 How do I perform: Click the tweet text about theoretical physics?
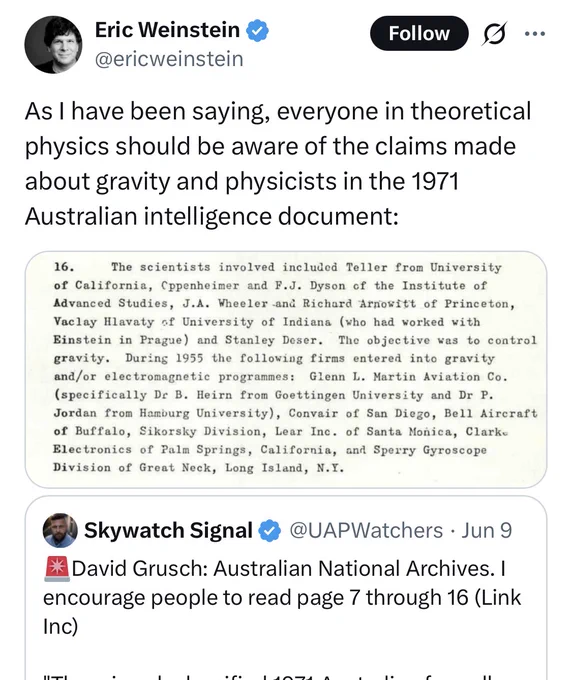tap(278, 164)
